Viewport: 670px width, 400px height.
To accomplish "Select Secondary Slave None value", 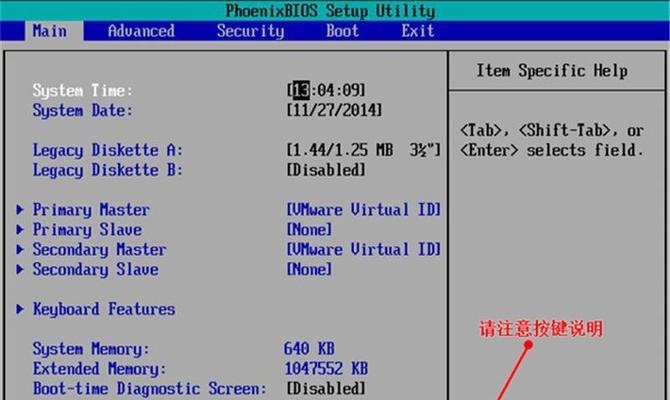I will click(x=309, y=269).
